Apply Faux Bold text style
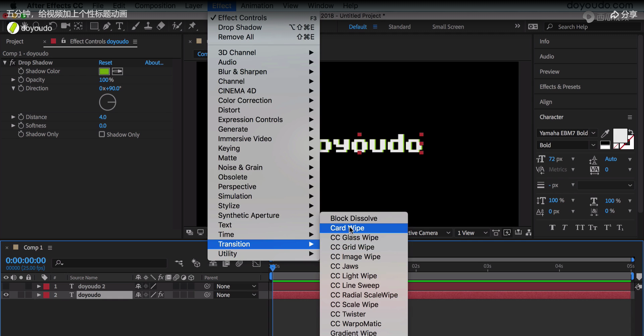This screenshot has height=336, width=644. click(x=552, y=227)
